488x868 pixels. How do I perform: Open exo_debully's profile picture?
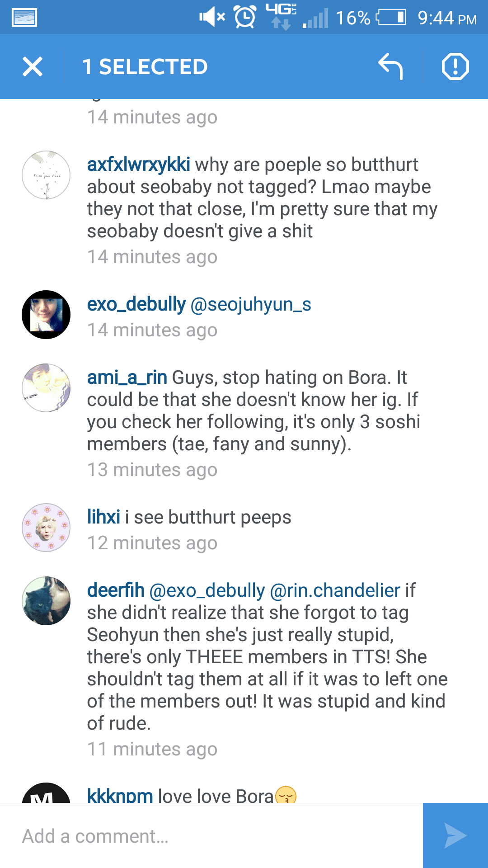(46, 315)
